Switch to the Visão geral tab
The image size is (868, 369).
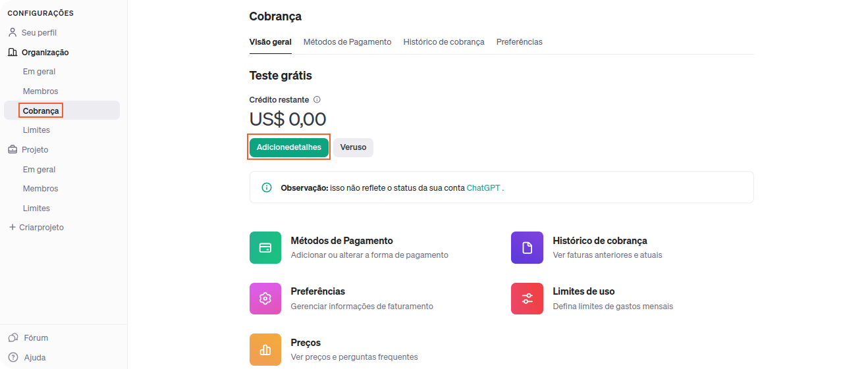coord(270,41)
